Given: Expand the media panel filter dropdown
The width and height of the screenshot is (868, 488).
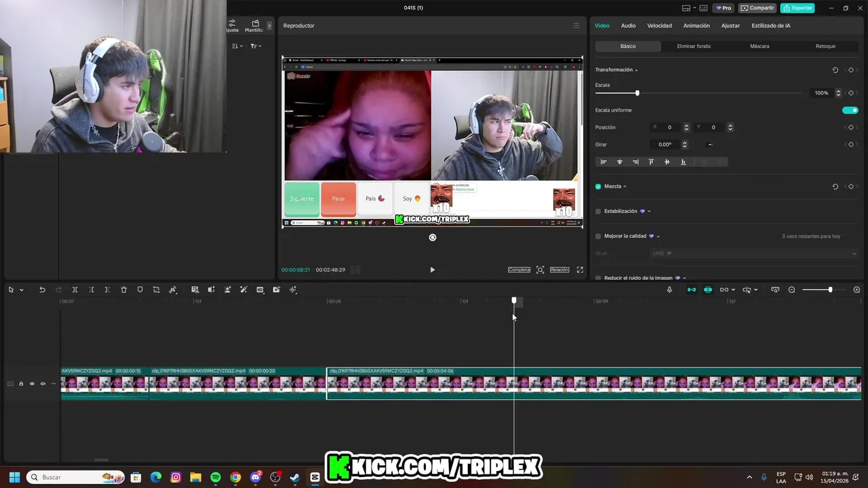Looking at the screenshot, I should (x=256, y=46).
